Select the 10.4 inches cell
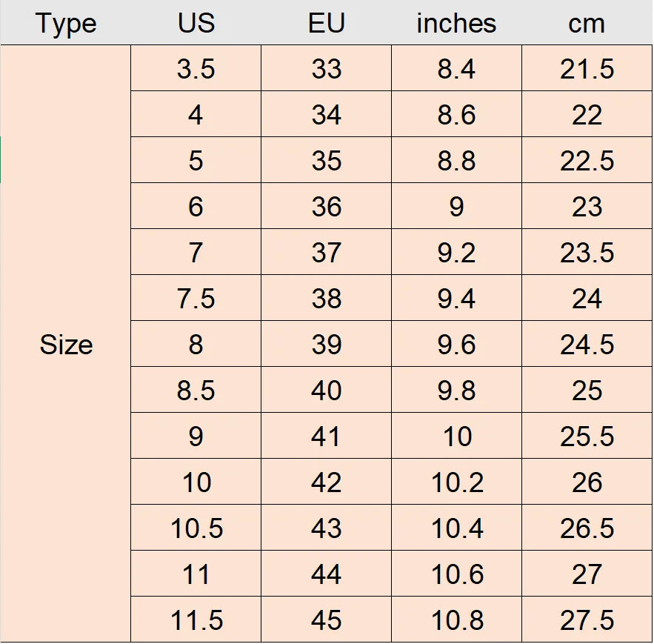The image size is (654, 644). tap(456, 528)
